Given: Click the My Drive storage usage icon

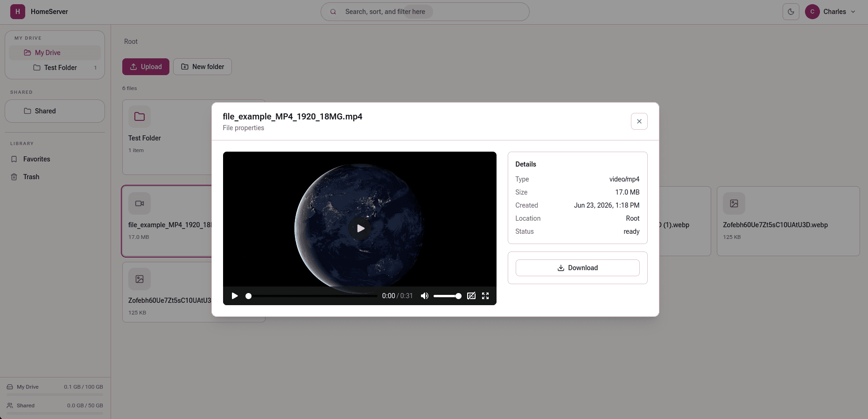Looking at the screenshot, I should 10,387.
